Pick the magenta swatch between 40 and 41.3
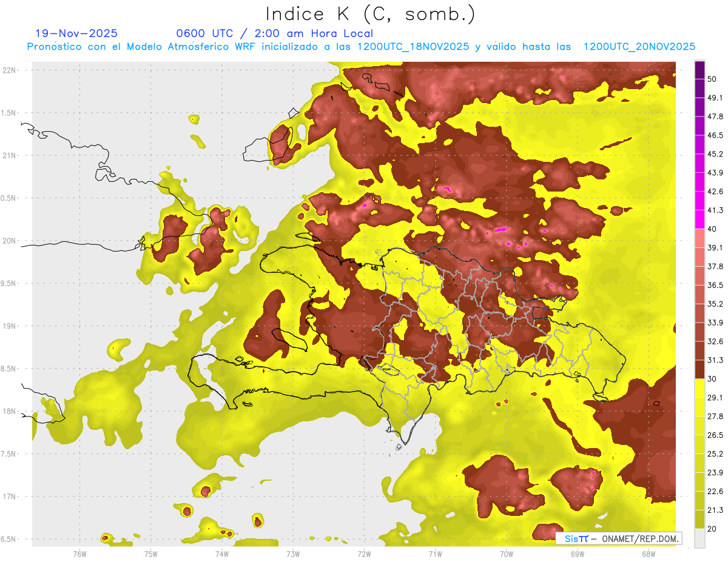 tap(699, 219)
